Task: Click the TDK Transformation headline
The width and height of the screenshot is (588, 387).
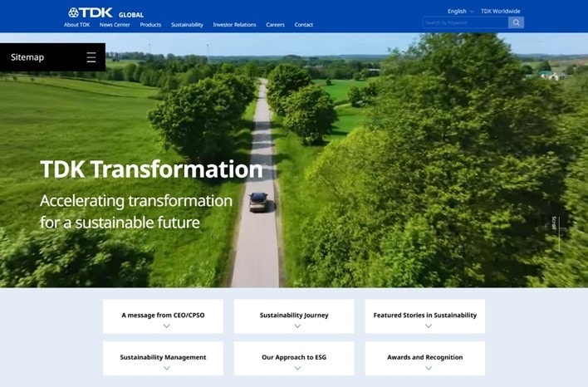Action: (x=151, y=169)
